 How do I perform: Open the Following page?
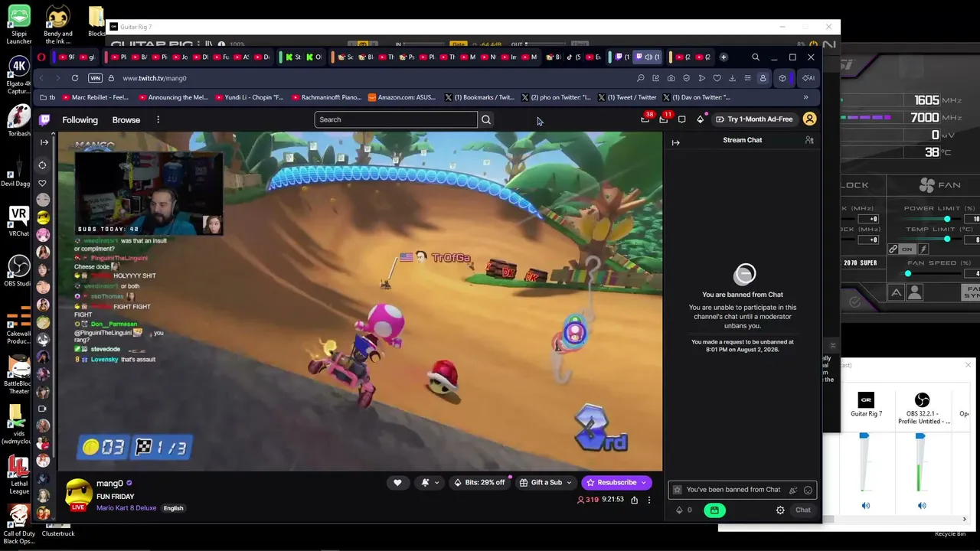80,119
